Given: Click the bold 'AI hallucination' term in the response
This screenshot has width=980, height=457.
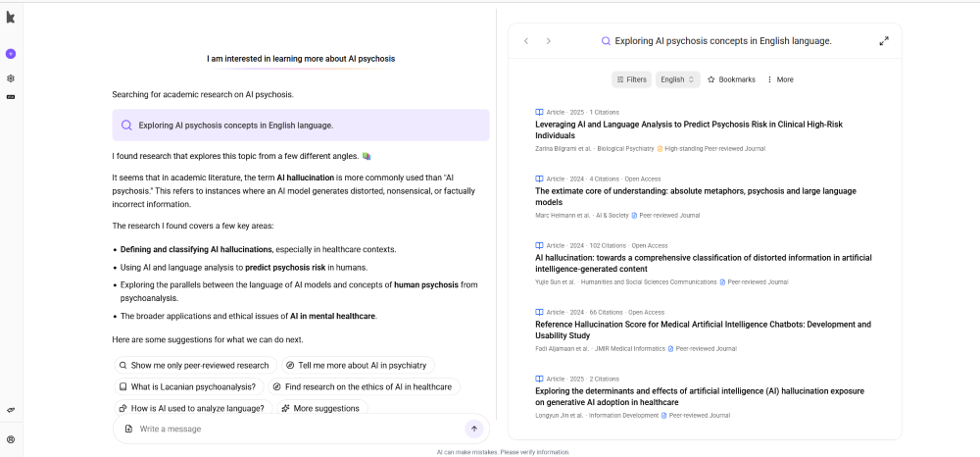Looking at the screenshot, I should (x=306, y=178).
